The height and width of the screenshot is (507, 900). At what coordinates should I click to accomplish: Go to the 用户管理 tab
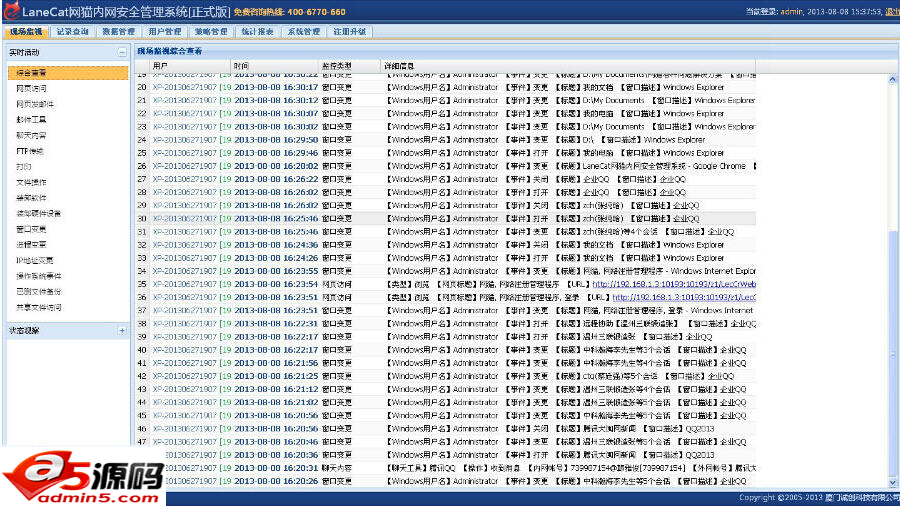165,32
